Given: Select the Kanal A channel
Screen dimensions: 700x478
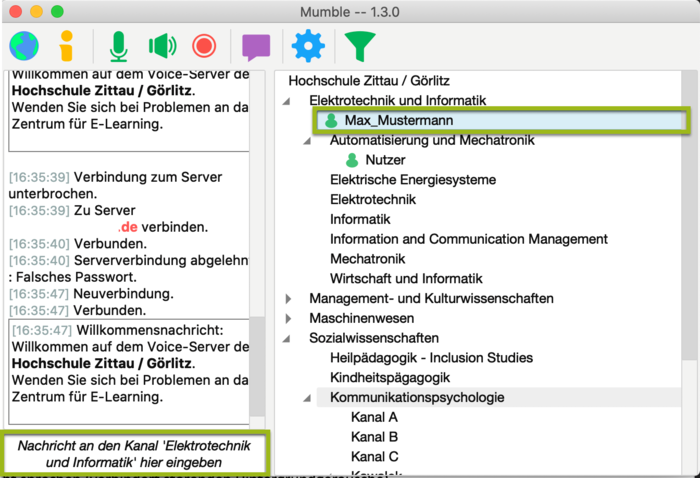Looking at the screenshot, I should tap(374, 417).
